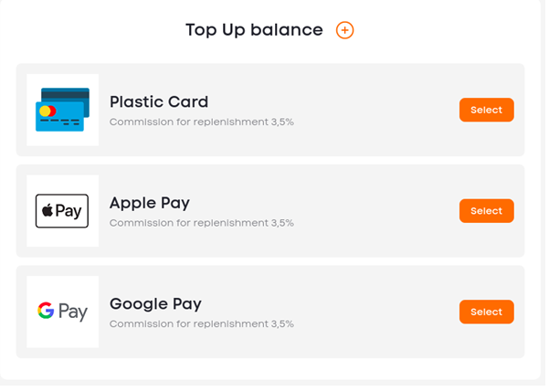The width and height of the screenshot is (549, 392).
Task: Click the Google Pay title text
Action: click(155, 304)
